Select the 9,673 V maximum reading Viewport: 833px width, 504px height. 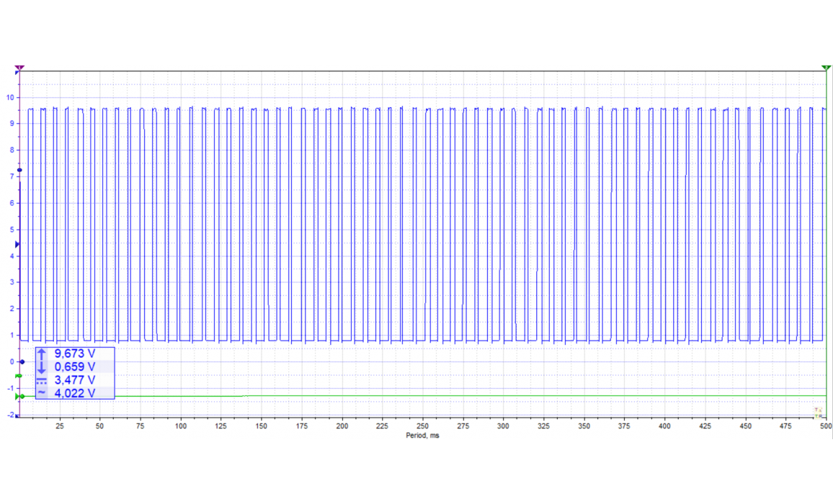coord(75,354)
